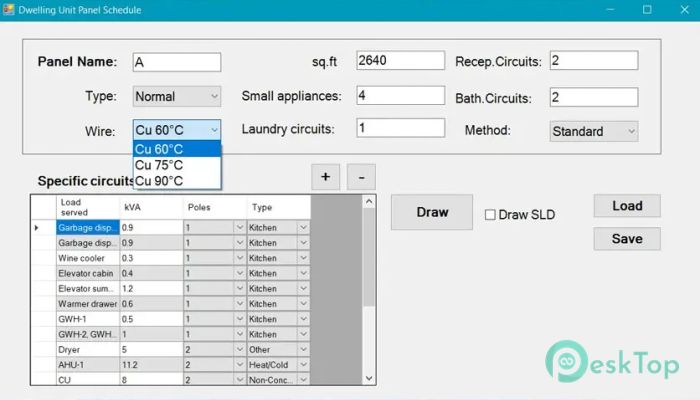Click the Type column header in table
Image resolution: width=700 pixels, height=400 pixels.
[279, 207]
